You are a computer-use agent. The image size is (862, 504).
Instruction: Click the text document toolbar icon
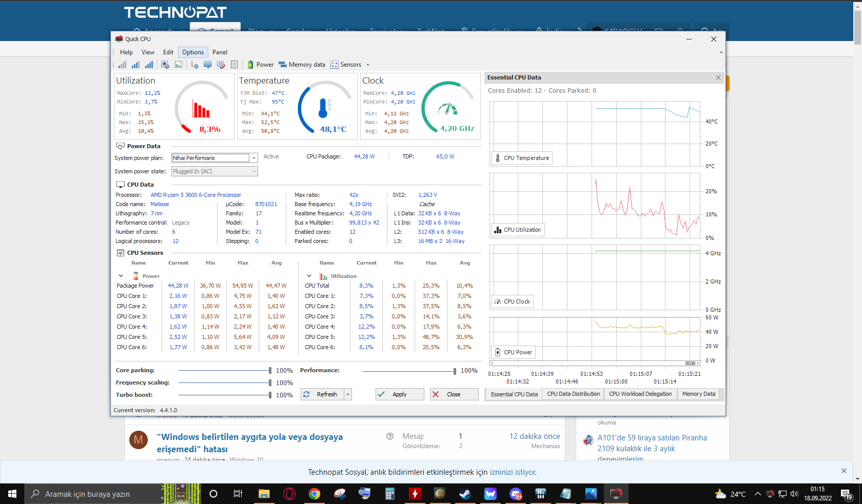click(234, 65)
